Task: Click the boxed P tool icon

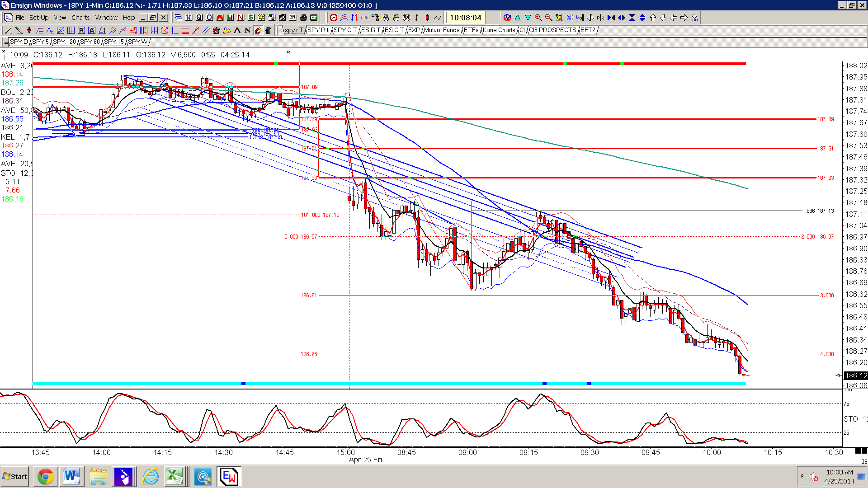Action: tap(81, 30)
